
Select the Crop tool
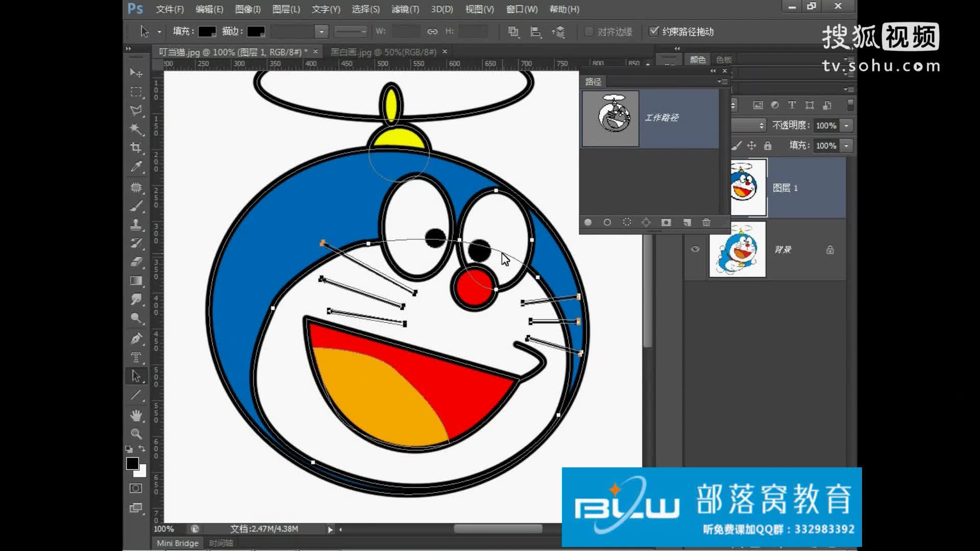point(136,148)
